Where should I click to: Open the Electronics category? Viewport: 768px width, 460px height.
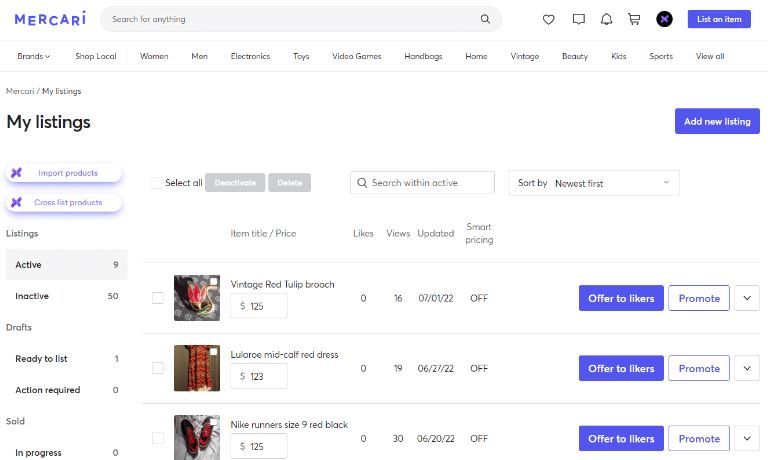250,56
